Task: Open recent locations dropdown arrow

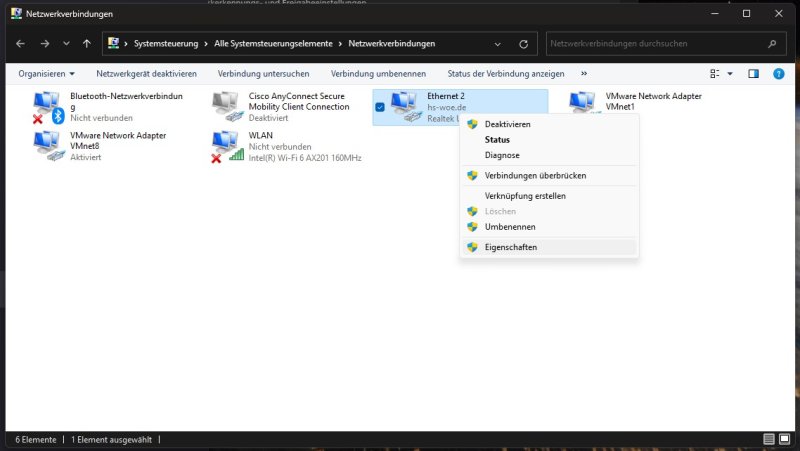Action: click(66, 44)
